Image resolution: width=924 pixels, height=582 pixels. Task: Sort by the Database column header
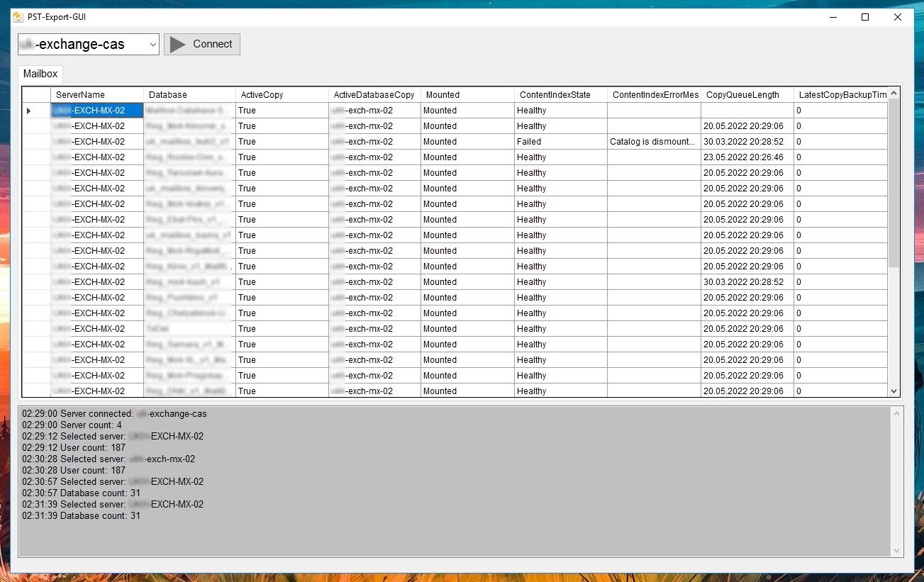(190, 94)
